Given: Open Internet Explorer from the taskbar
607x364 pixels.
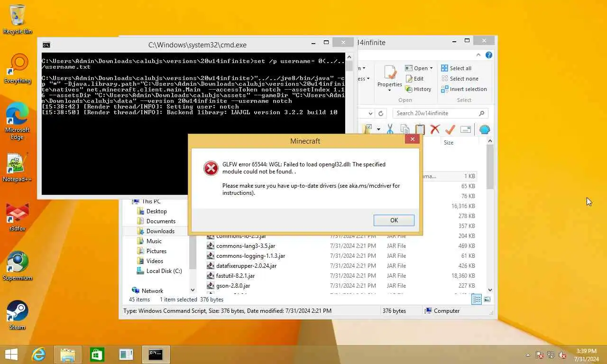Looking at the screenshot, I should (x=38, y=355).
